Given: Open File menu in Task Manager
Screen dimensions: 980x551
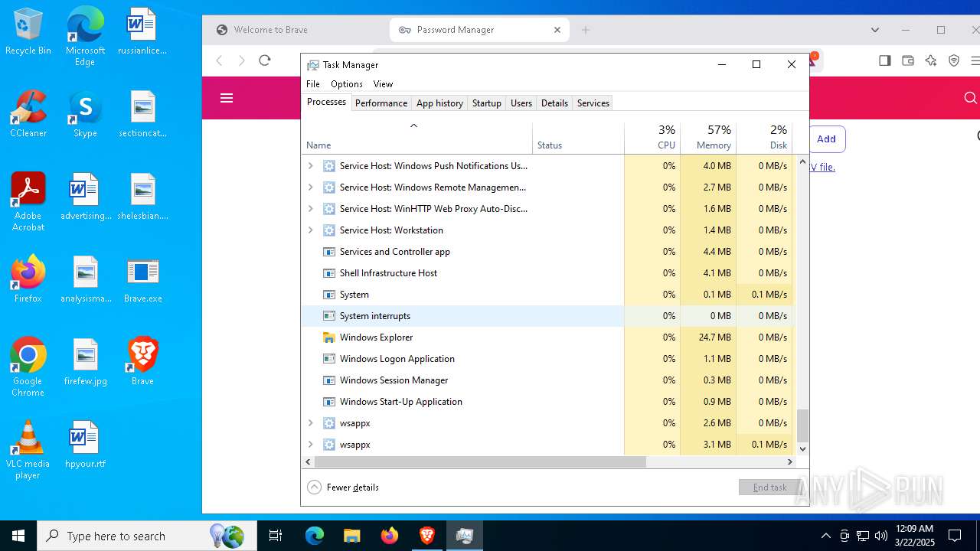Looking at the screenshot, I should [x=313, y=84].
